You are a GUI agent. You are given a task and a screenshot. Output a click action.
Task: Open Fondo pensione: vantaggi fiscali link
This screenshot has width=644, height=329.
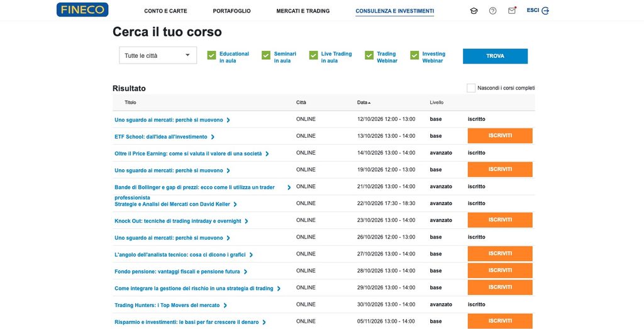[x=177, y=272]
